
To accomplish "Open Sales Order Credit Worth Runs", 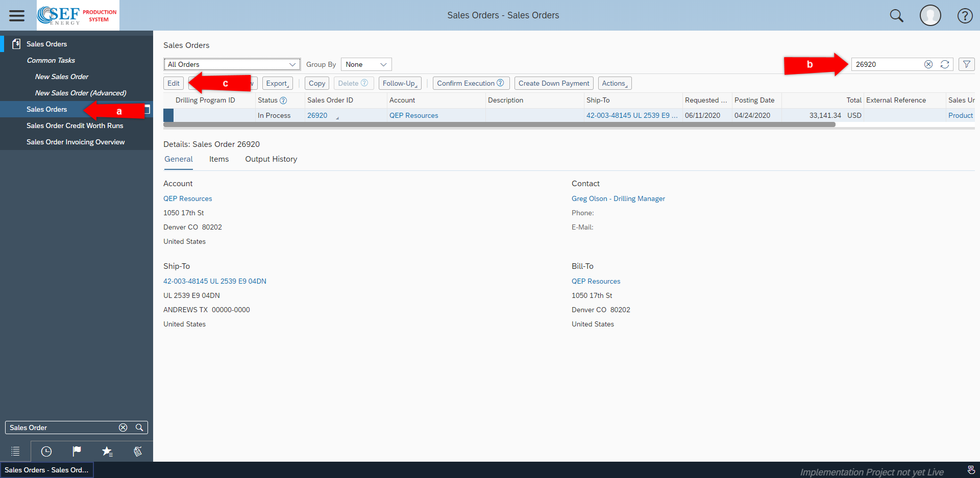I will (75, 125).
